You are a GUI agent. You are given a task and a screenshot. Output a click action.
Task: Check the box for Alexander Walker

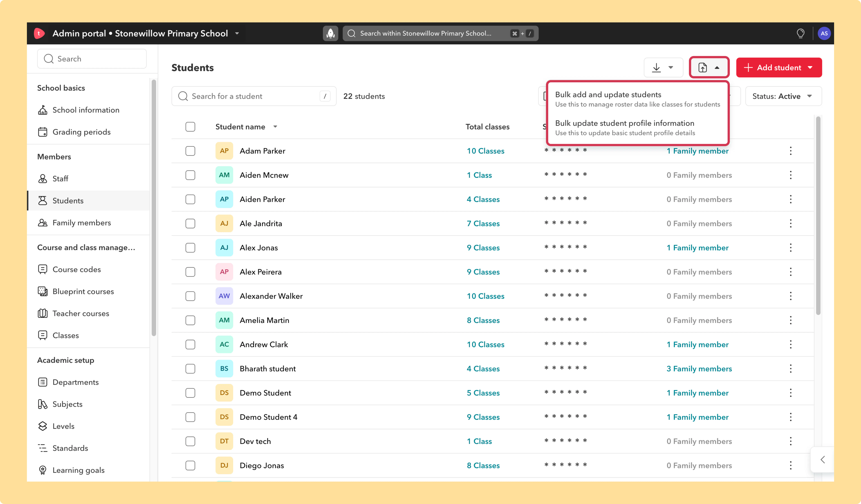click(x=190, y=296)
